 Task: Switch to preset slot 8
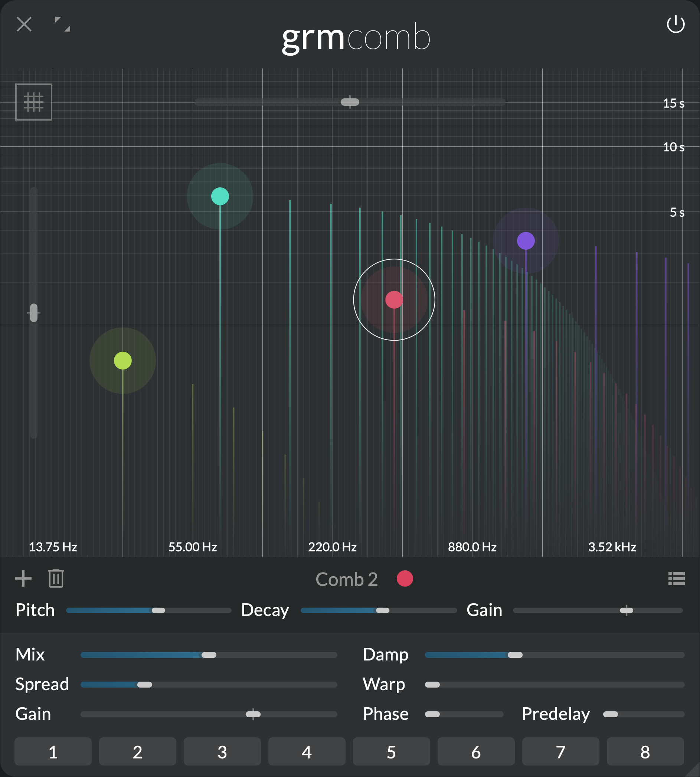click(645, 752)
